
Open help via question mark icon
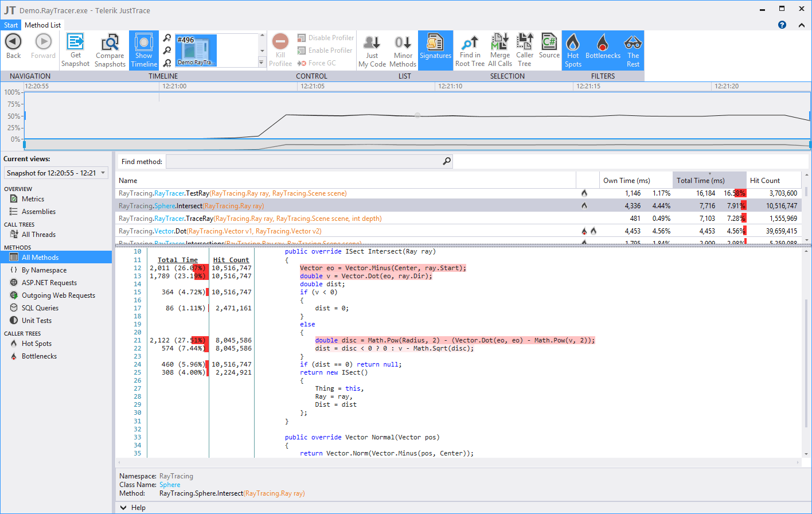click(x=782, y=25)
